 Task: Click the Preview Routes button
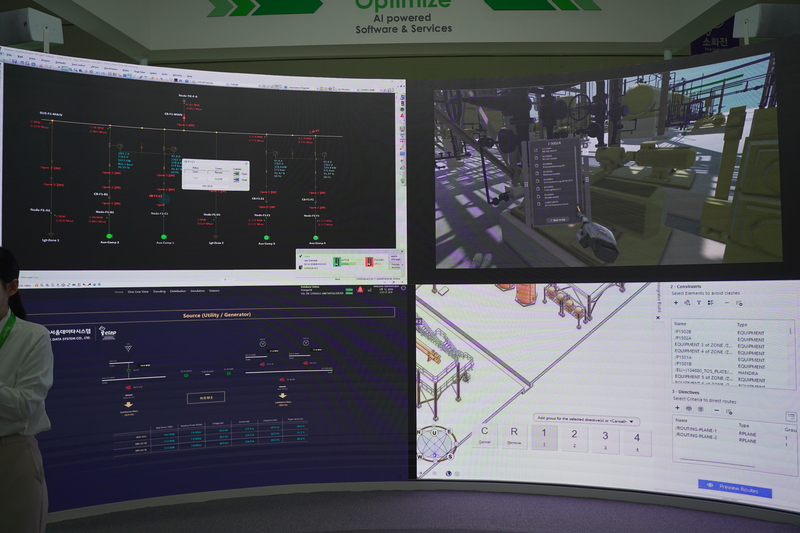tap(735, 489)
